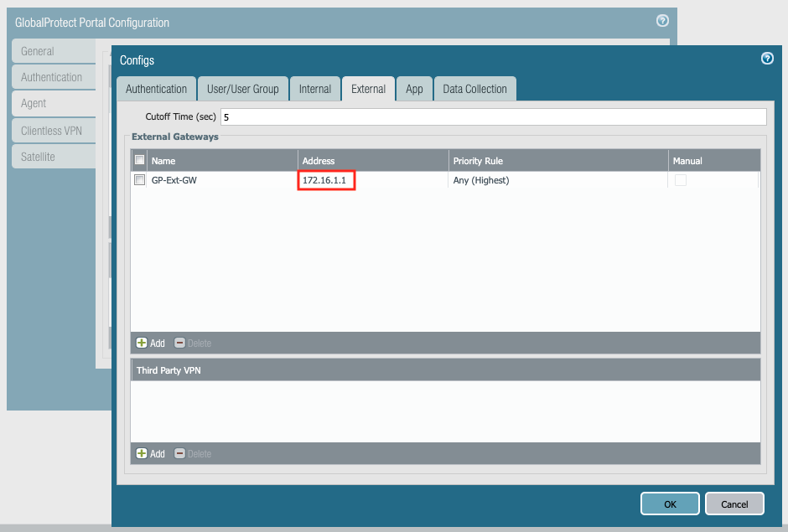Viewport: 788px width, 532px height.
Task: Click the Manual column header
Action: click(x=714, y=161)
